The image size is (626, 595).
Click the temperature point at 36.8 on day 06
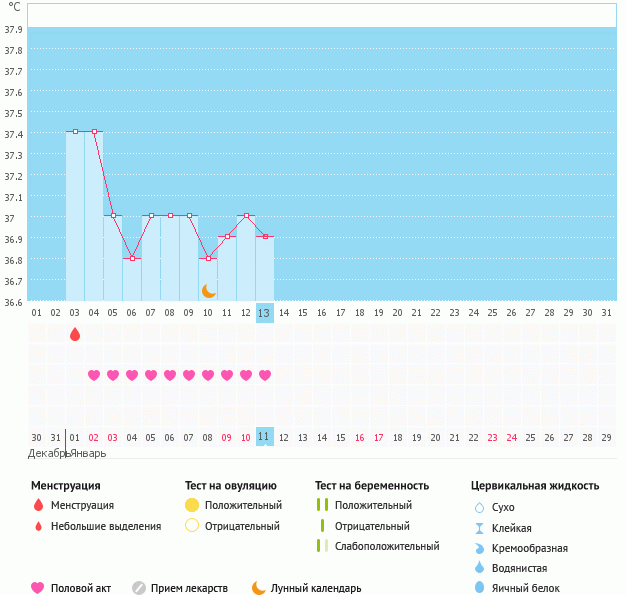click(132, 258)
